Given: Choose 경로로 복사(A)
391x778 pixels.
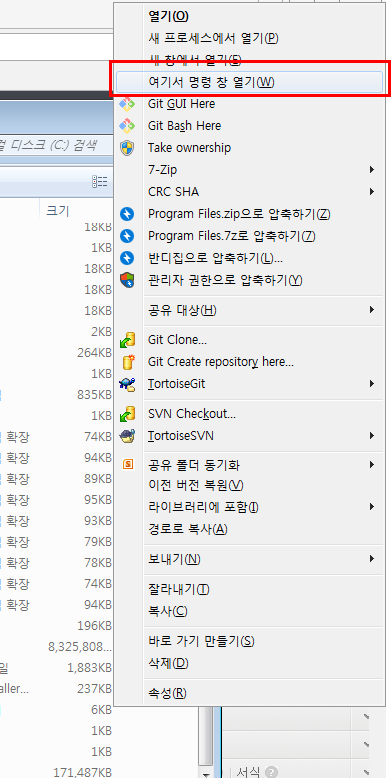Looking at the screenshot, I should coord(250,529).
